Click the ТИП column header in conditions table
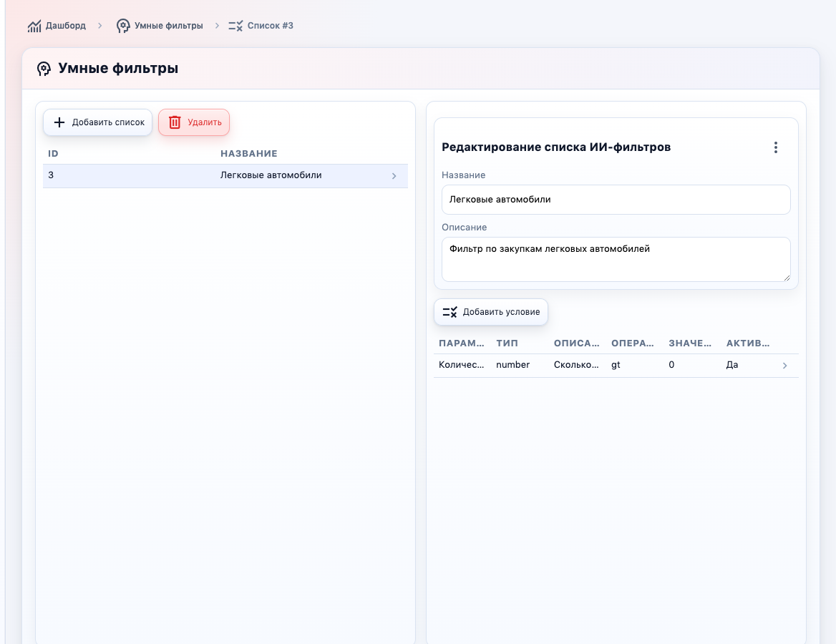This screenshot has width=836, height=644. 507,343
